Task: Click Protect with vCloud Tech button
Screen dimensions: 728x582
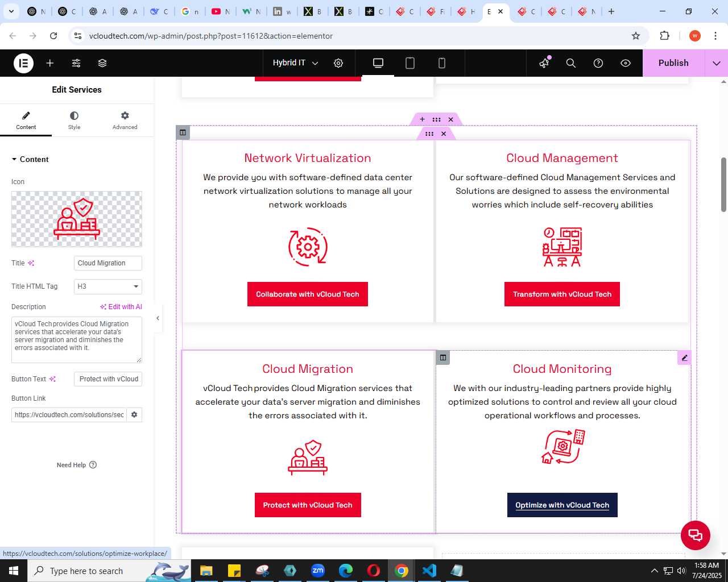Action: [308, 505]
